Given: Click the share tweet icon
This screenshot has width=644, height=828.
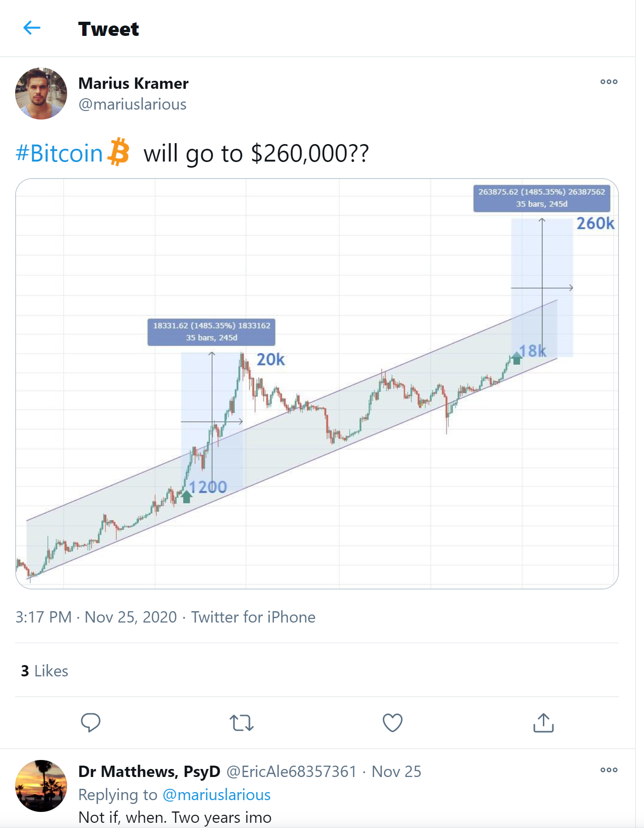Looking at the screenshot, I should pyautogui.click(x=543, y=722).
